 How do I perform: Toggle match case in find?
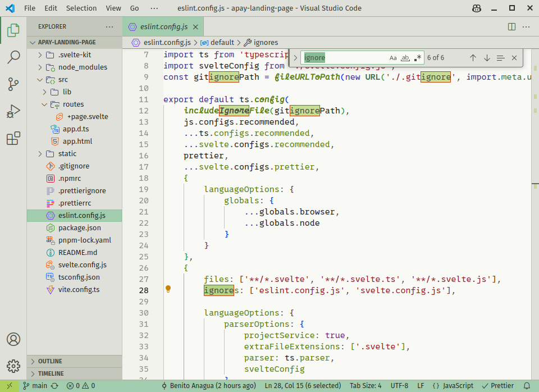[393, 58]
